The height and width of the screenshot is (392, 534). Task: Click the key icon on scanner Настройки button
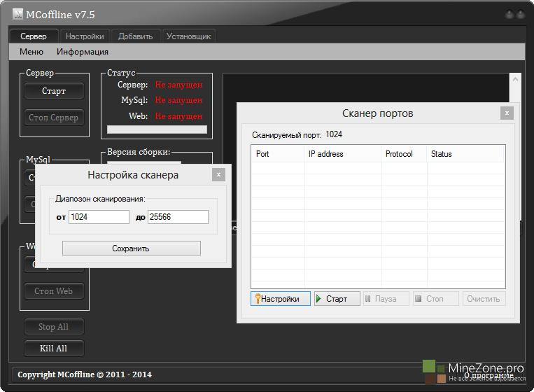coord(258,299)
